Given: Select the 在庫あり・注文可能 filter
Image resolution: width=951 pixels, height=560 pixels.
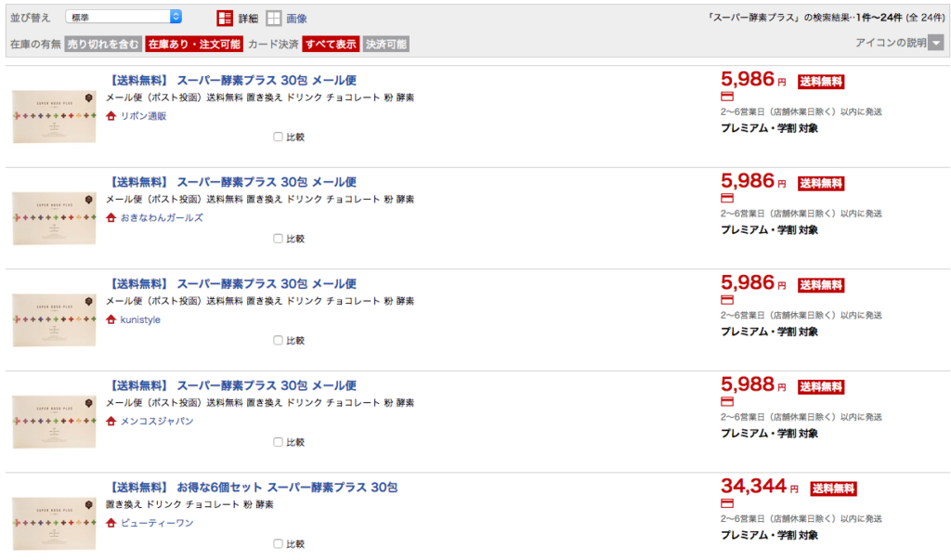Looking at the screenshot, I should coord(193,44).
